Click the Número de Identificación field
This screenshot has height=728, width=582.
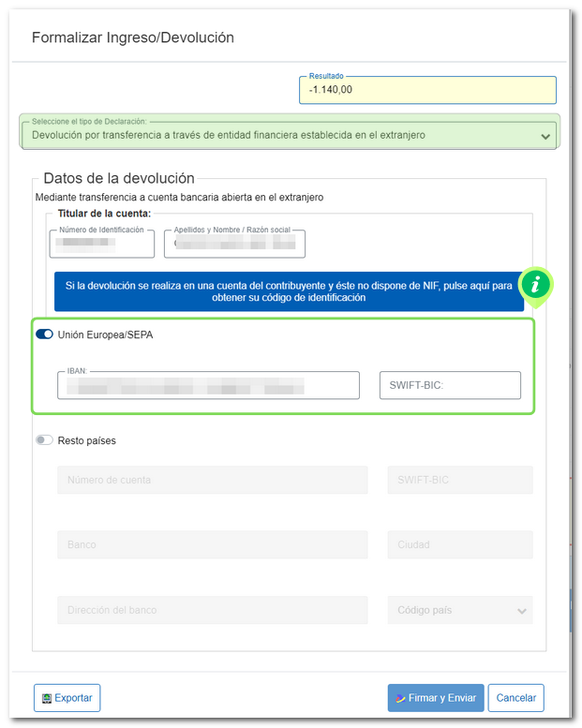[102, 244]
